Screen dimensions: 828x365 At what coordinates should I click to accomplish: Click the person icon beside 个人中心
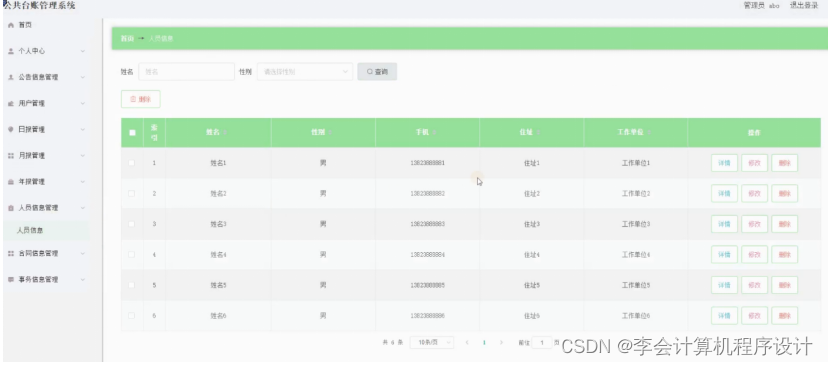(x=11, y=51)
